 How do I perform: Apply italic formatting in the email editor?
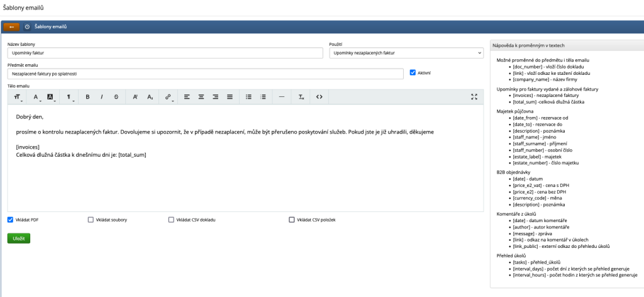[101, 97]
